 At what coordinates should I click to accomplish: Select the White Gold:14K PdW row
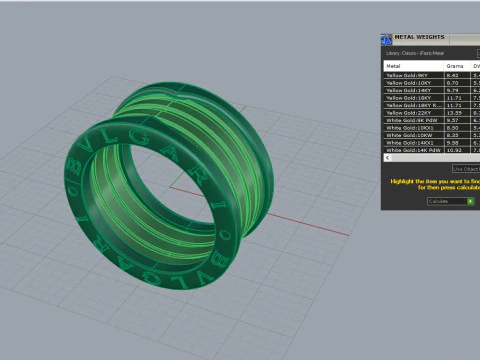point(432,150)
